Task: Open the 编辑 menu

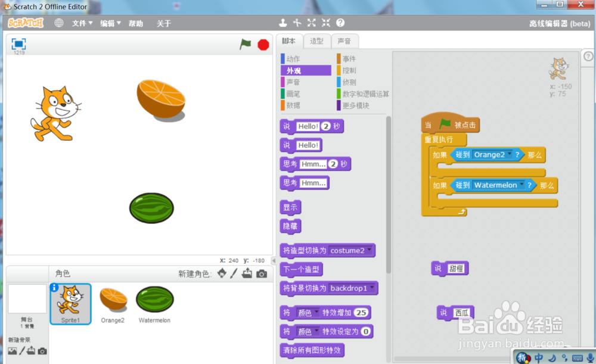Action: point(110,23)
